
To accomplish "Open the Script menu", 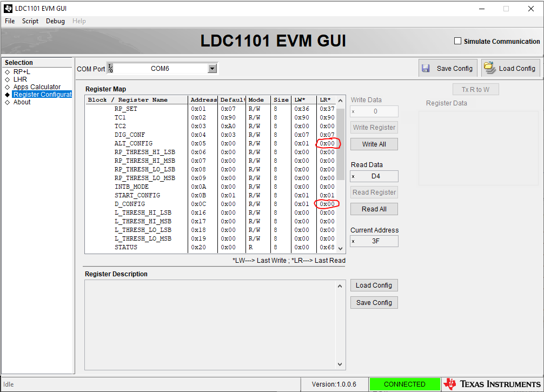I will point(30,21).
